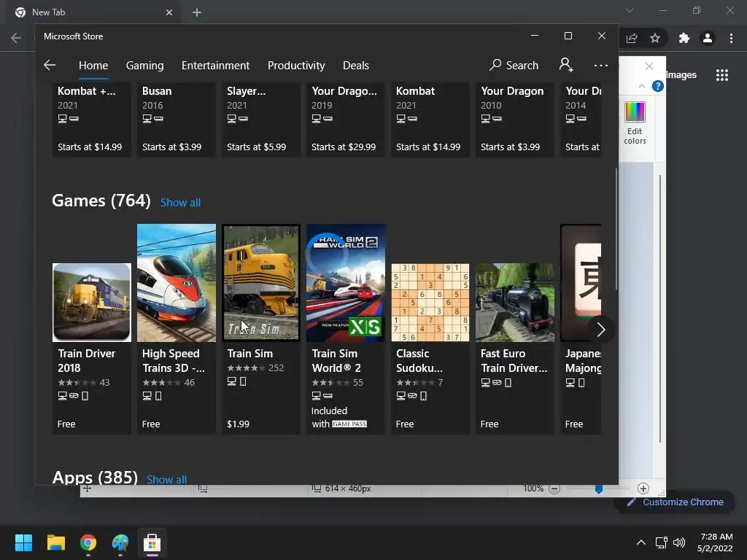Close the Chrome New Tab tab
The height and width of the screenshot is (560, 747).
(x=169, y=12)
